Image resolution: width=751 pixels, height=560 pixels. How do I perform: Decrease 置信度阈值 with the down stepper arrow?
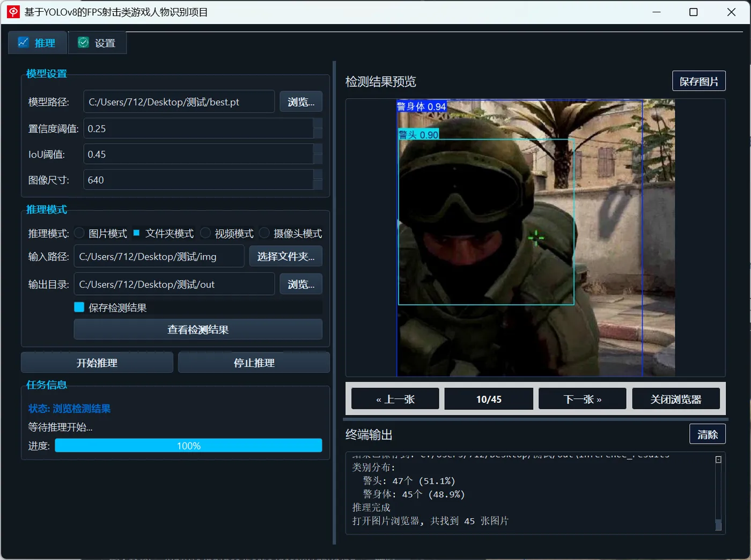[318, 134]
